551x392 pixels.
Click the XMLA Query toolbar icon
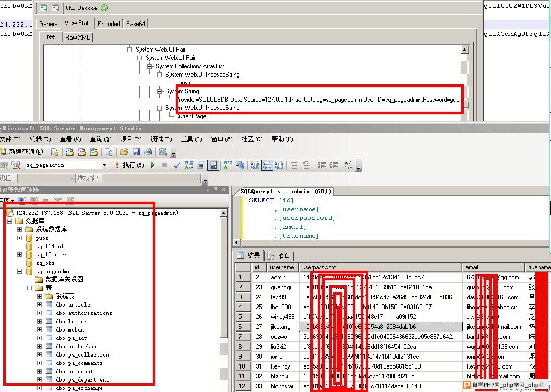94,152
